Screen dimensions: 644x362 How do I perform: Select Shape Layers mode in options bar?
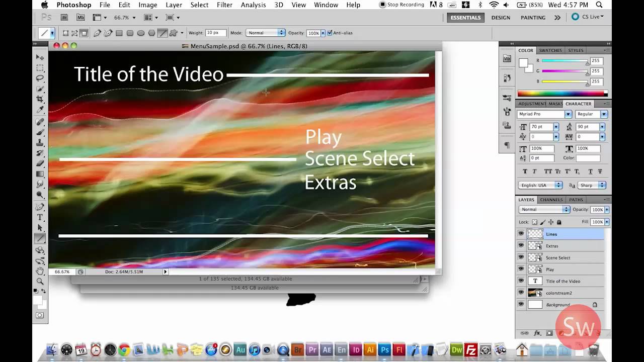pyautogui.click(x=65, y=33)
